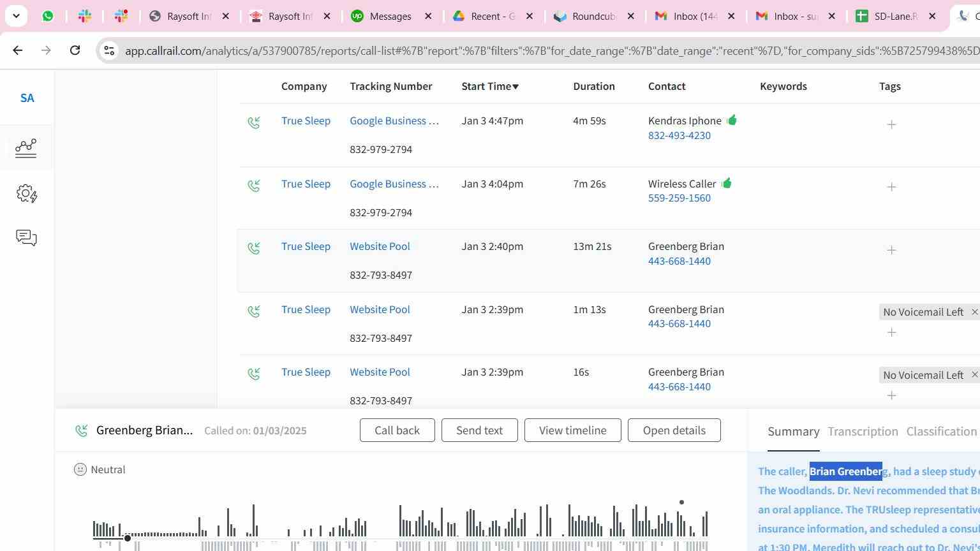980x551 pixels.
Task: Add a tag to the Kendras Iphone call
Action: [x=891, y=124]
